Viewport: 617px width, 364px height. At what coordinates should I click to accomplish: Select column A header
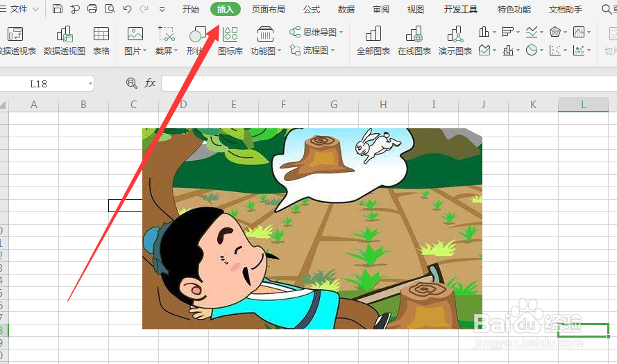(x=33, y=105)
